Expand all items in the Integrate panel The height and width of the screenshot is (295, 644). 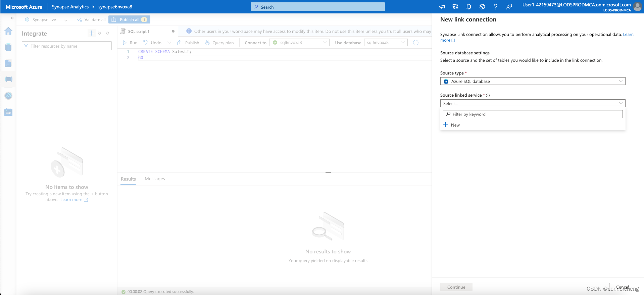[x=100, y=33]
